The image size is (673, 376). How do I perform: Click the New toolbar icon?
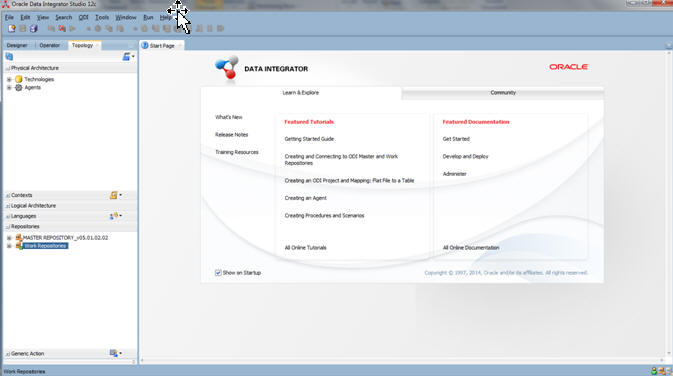12,28
